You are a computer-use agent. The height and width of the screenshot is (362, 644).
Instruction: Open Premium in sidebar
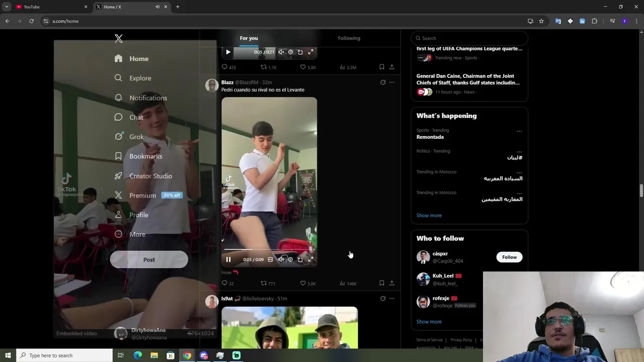[147, 195]
